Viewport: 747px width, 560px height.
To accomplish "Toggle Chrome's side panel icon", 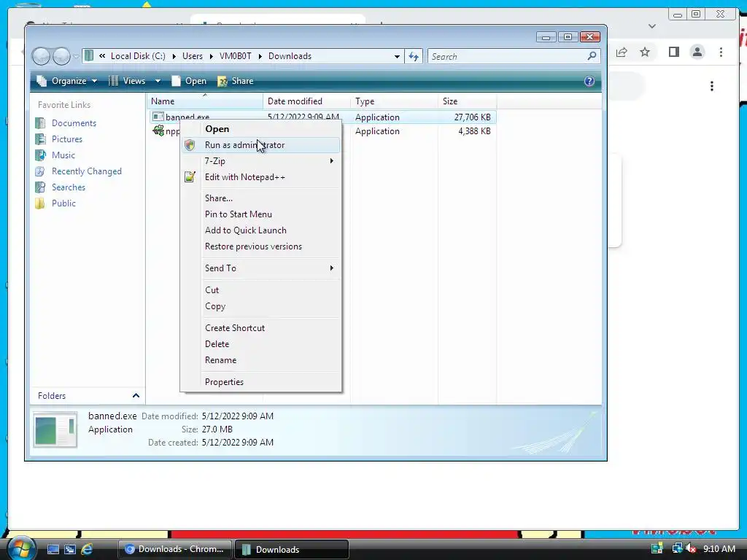I will (673, 52).
